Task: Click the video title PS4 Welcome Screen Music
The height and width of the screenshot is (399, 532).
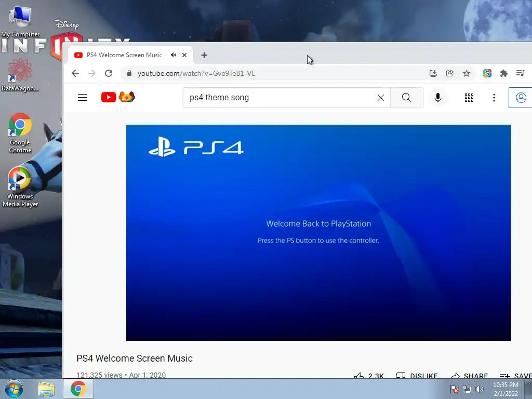Action: coord(135,358)
